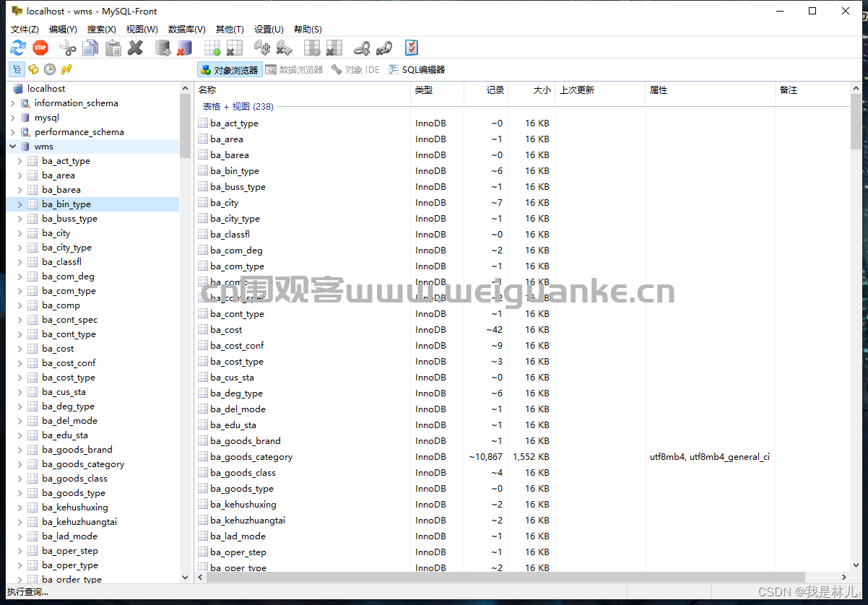Select ba_kehushuxing in the left tree
868x605 pixels.
coord(75,508)
